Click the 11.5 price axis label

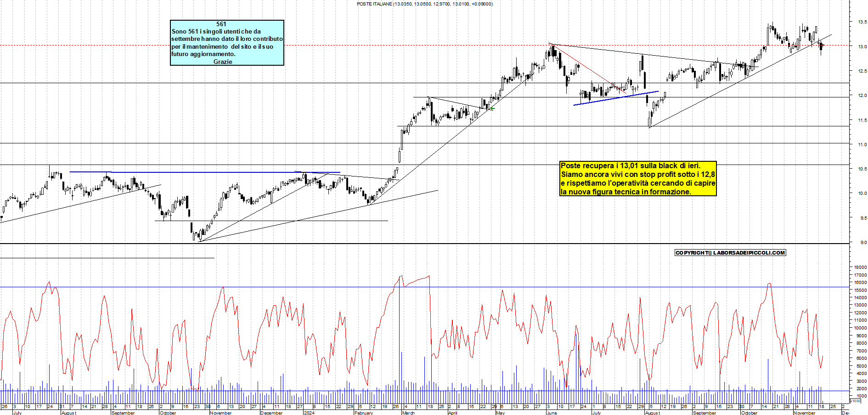pos(862,120)
